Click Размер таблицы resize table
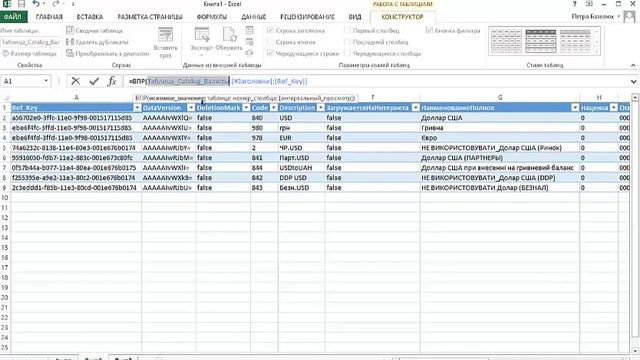640x360 pixels. pyautogui.click(x=29, y=53)
